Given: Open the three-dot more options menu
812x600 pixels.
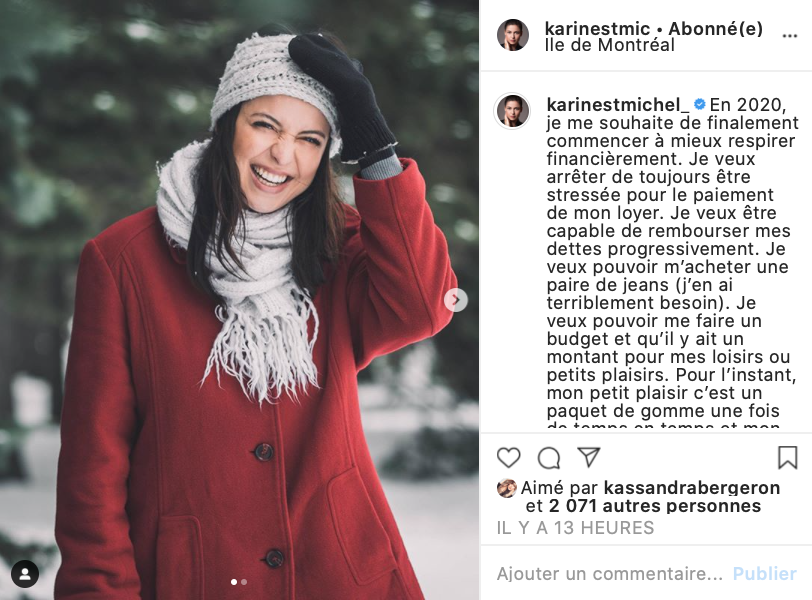Looking at the screenshot, I should pos(789,36).
